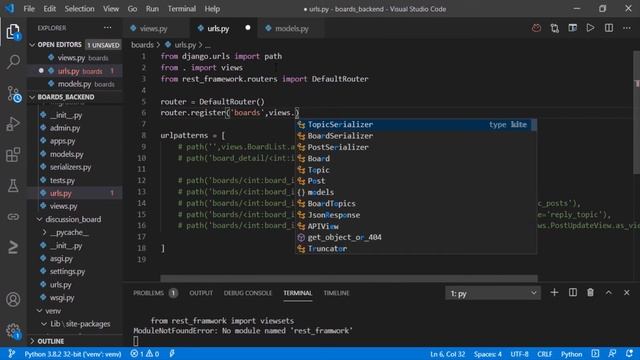Open the File menu

(29, 9)
